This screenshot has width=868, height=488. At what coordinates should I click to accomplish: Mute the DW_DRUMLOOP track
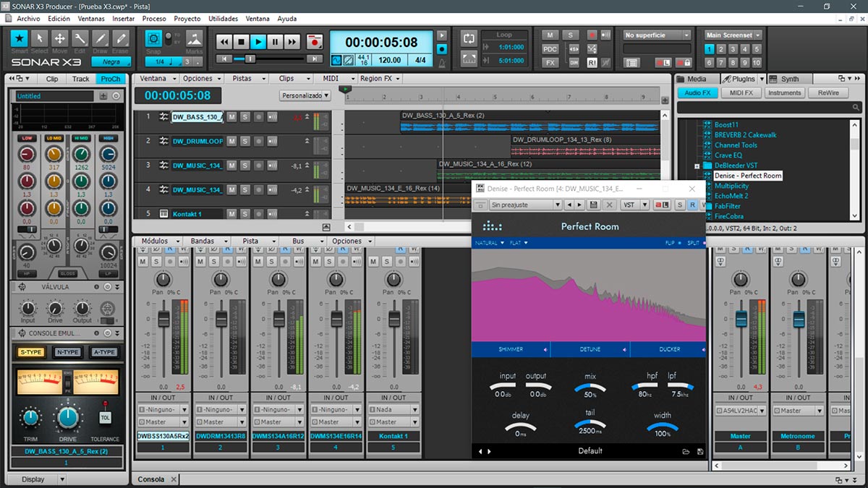[232, 141]
